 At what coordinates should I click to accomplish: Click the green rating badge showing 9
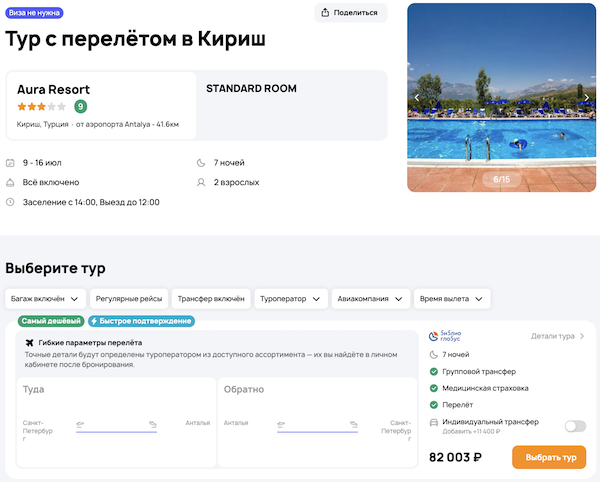click(81, 106)
